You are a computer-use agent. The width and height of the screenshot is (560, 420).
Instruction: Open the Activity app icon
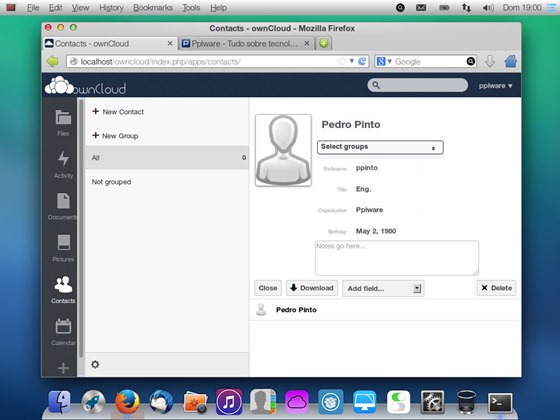[63, 164]
